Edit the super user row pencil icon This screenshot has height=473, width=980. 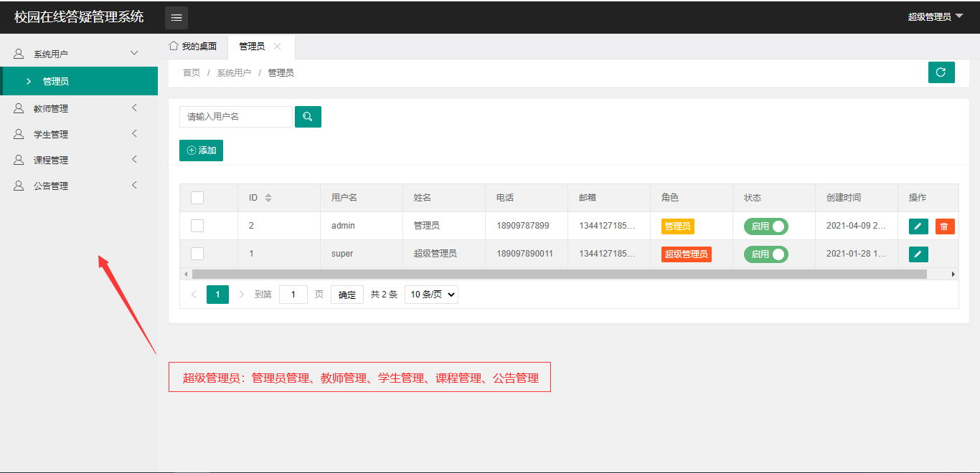[918, 254]
